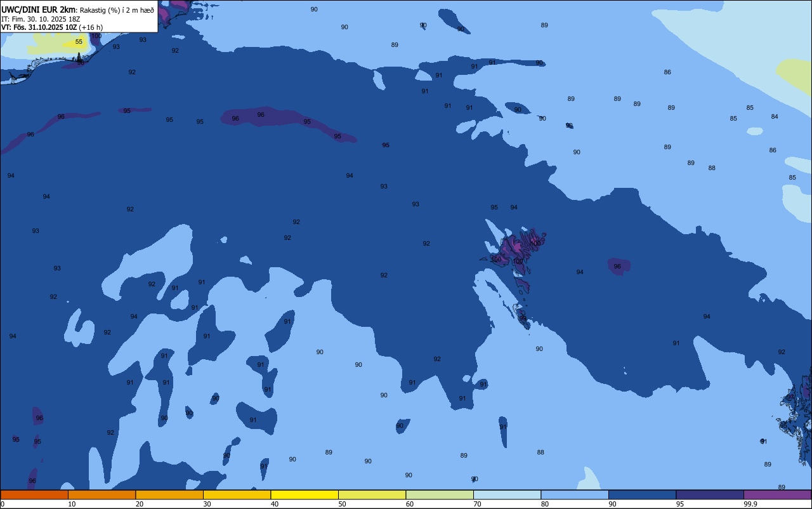Select the orange 10–20 legend color block
The image size is (812, 509).
pos(101,494)
